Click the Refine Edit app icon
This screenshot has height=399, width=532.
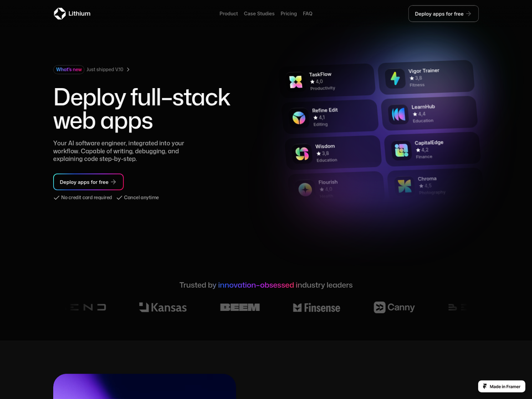pos(299,117)
